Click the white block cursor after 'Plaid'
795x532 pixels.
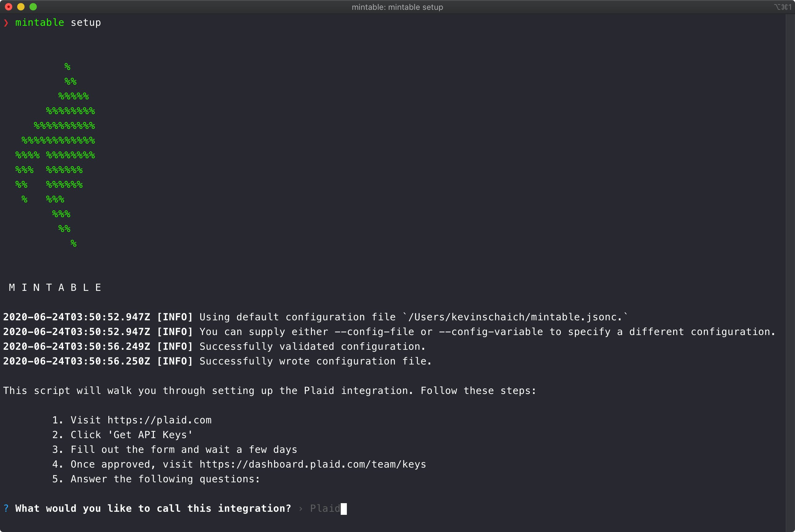[x=343, y=509]
